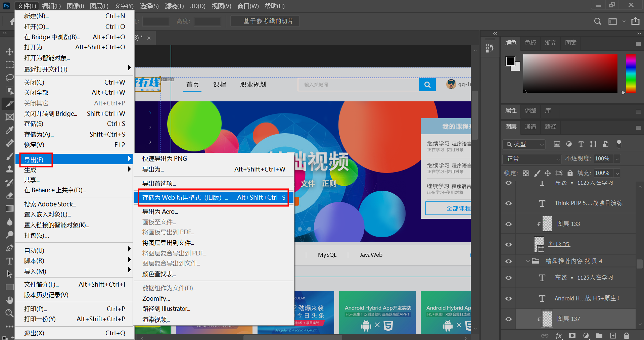Screen dimensions: 644x340
Task: Select the Hand tool
Action: click(9, 300)
